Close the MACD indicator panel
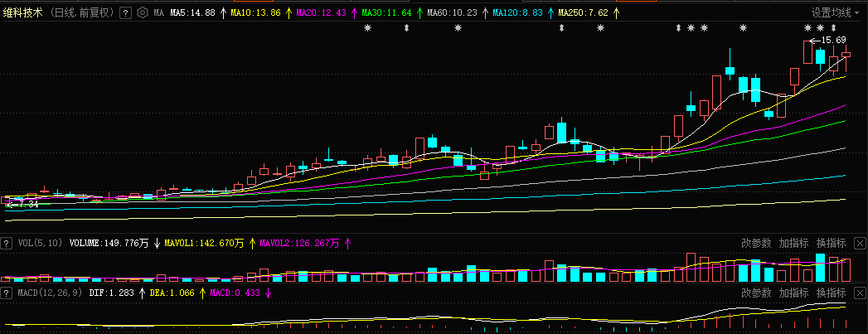The width and height of the screenshot is (868, 334). click(x=860, y=293)
